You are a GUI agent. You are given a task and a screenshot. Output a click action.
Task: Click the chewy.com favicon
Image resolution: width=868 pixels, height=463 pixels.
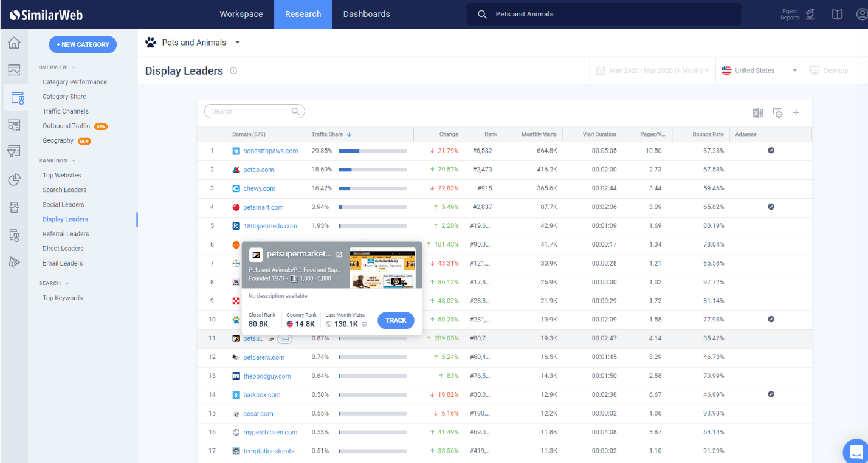(236, 188)
